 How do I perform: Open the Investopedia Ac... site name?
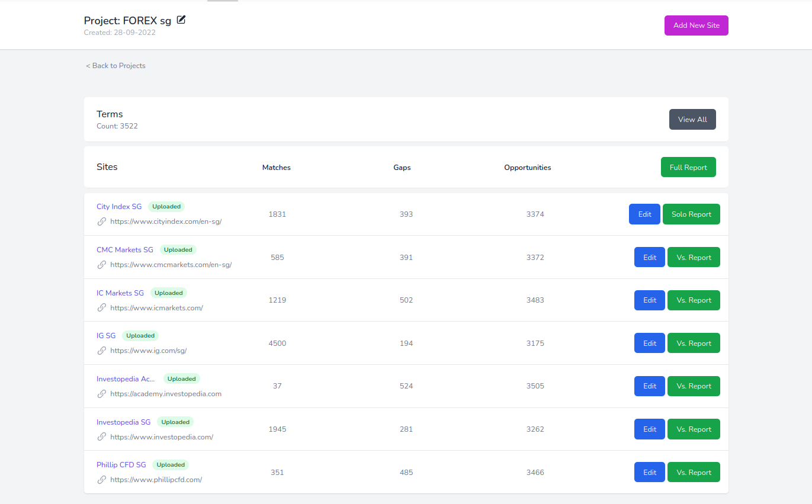pyautogui.click(x=126, y=379)
